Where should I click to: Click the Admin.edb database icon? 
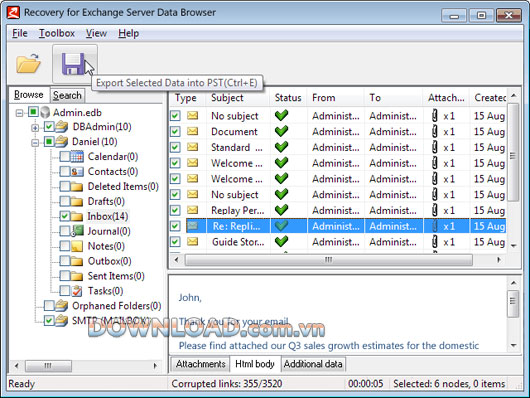tap(45, 112)
